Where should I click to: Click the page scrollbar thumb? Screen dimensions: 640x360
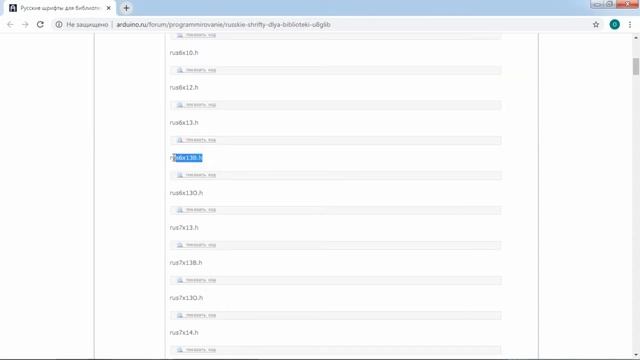click(x=636, y=67)
